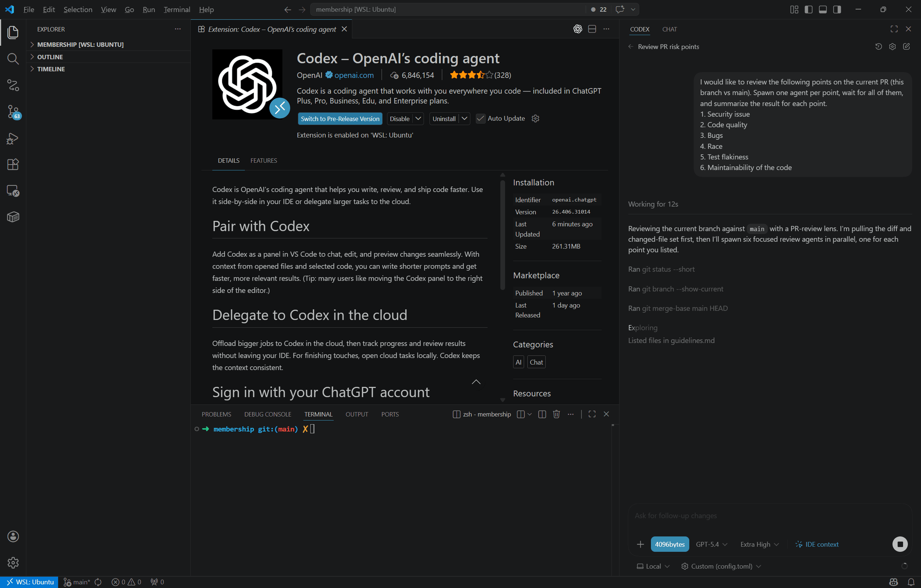Uncheck the Auto Update checkbox

click(x=480, y=118)
